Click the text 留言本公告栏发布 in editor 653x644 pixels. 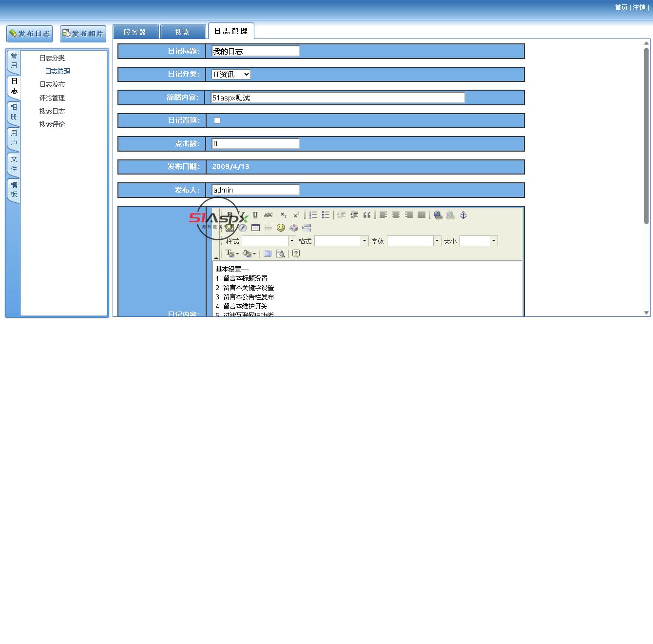point(249,297)
